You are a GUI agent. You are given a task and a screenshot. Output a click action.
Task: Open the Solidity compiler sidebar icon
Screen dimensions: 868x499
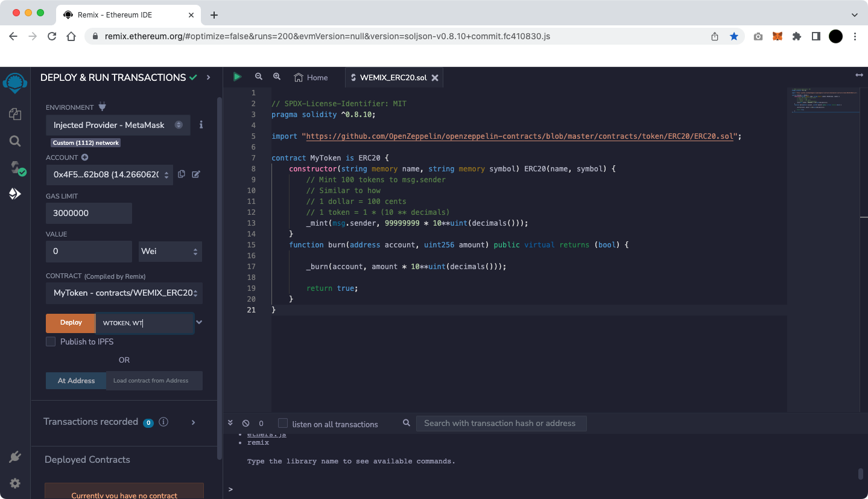(16, 168)
